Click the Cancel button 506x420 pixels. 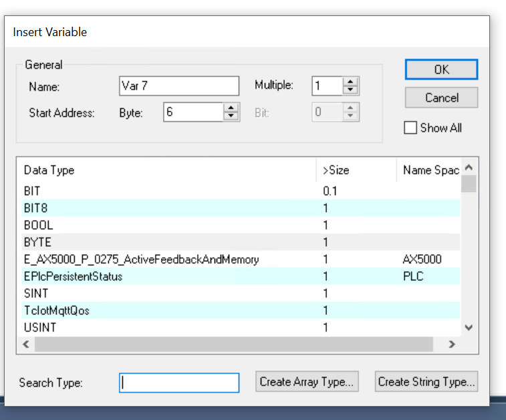[x=441, y=98]
